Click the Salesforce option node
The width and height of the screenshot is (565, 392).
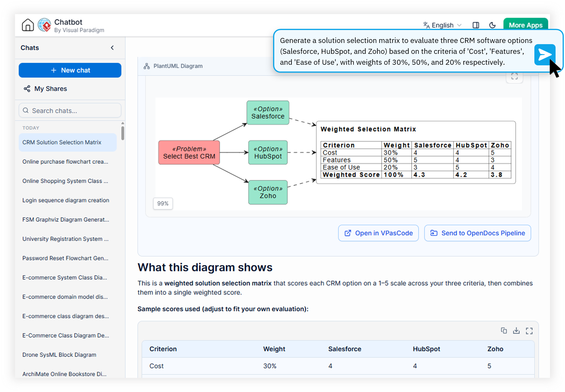[x=268, y=113]
